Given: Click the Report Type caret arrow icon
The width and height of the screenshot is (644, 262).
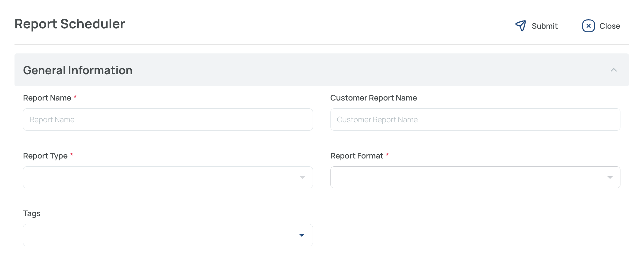Looking at the screenshot, I should pyautogui.click(x=302, y=177).
